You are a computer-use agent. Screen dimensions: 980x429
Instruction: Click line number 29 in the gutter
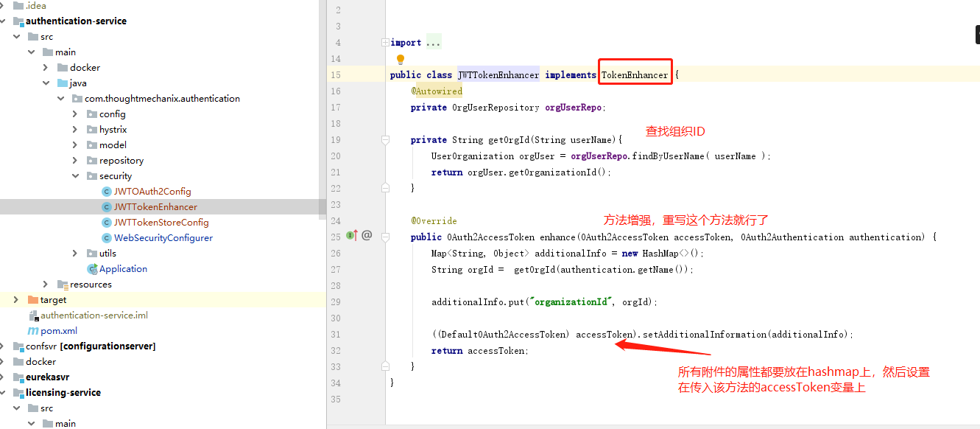coord(336,302)
